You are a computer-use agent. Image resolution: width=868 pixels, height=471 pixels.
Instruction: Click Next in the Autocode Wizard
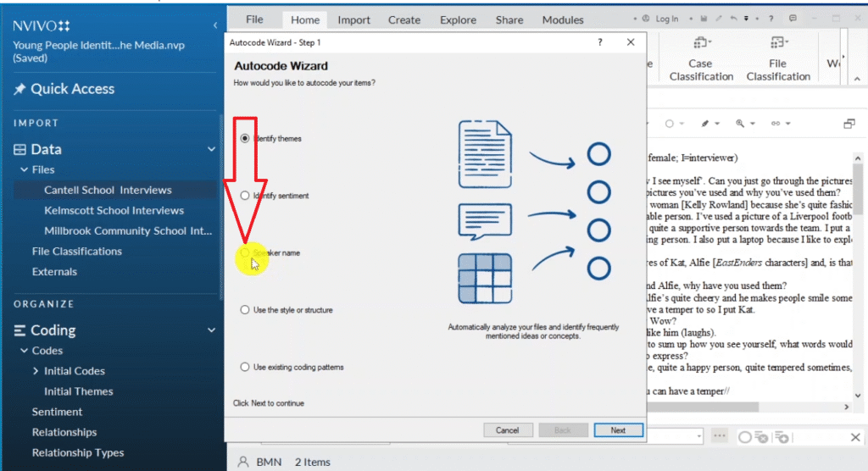pyautogui.click(x=618, y=430)
